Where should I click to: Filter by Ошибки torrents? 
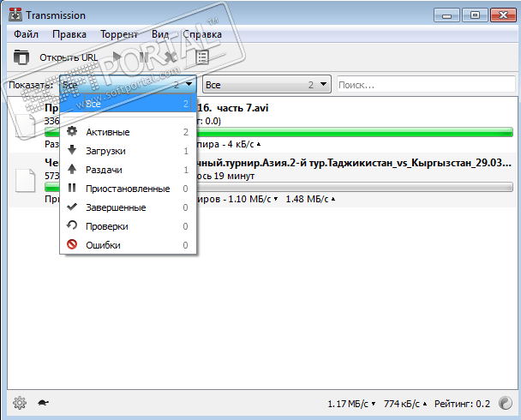coord(129,245)
